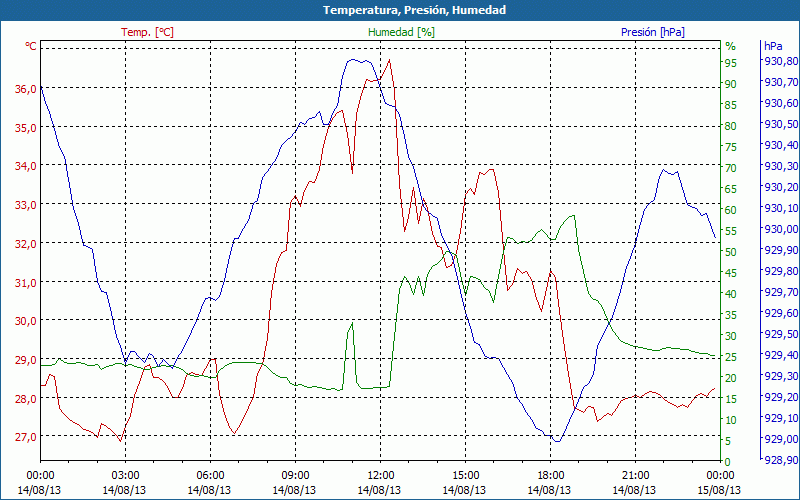The width and height of the screenshot is (800, 500).
Task: Click temperature axis value 33,0
Action: click(25, 205)
